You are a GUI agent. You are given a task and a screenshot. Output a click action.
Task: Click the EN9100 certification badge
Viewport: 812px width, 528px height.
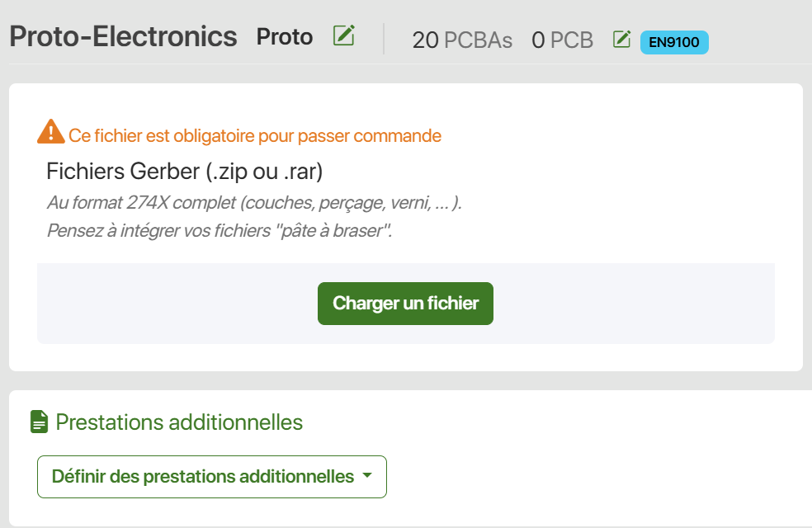tap(674, 42)
